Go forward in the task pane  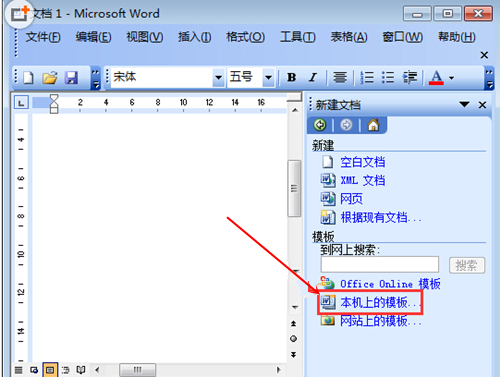coord(346,125)
